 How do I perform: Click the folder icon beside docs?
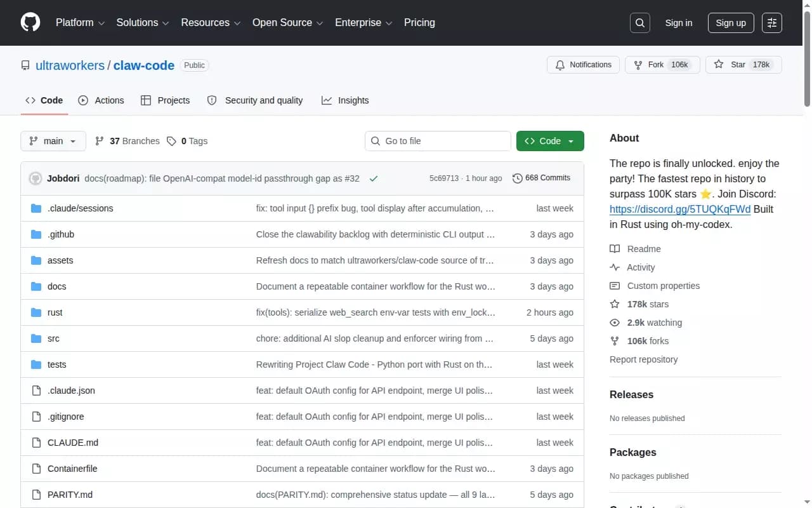(x=36, y=286)
